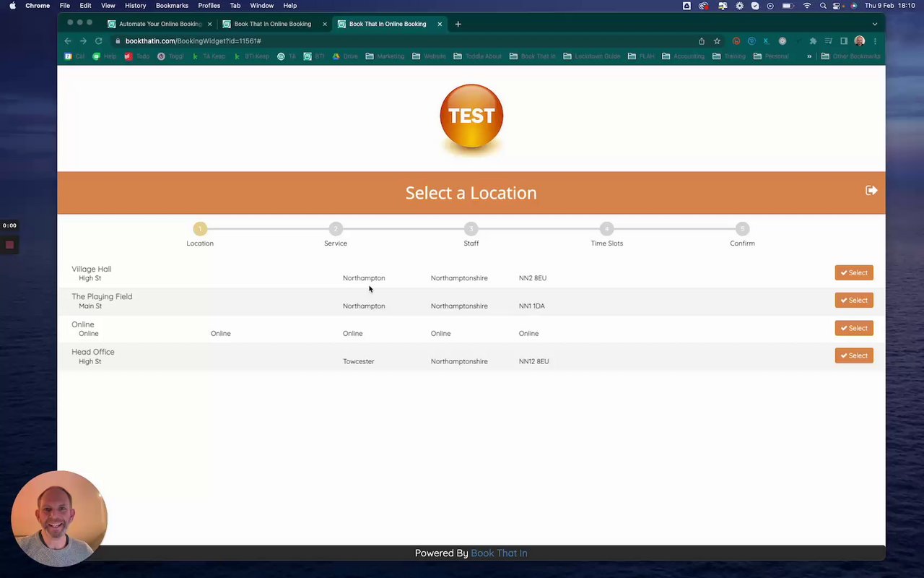The width and height of the screenshot is (924, 578).
Task: Open the Chrome tab search arrow
Action: [874, 24]
